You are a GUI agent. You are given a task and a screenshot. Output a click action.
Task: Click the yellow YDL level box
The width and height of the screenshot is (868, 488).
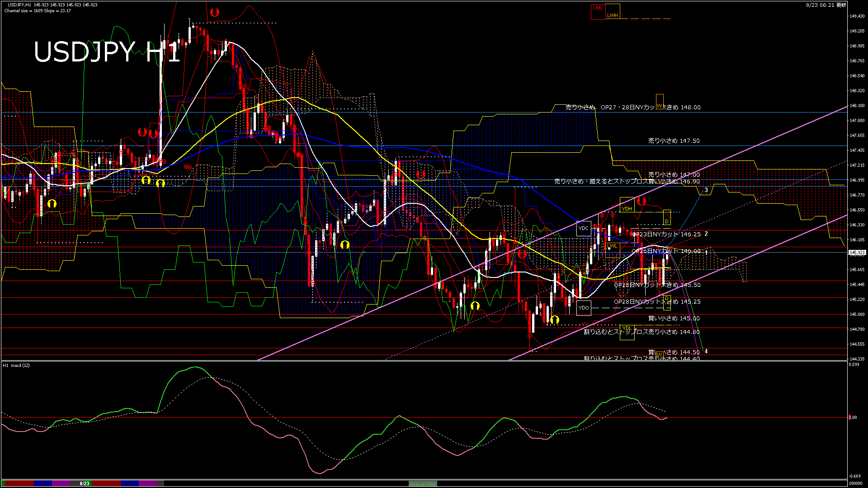click(627, 332)
